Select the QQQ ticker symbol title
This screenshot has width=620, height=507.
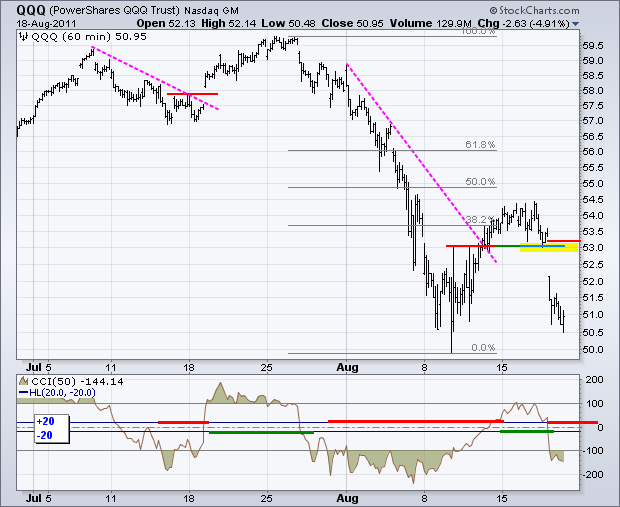[x=31, y=10]
